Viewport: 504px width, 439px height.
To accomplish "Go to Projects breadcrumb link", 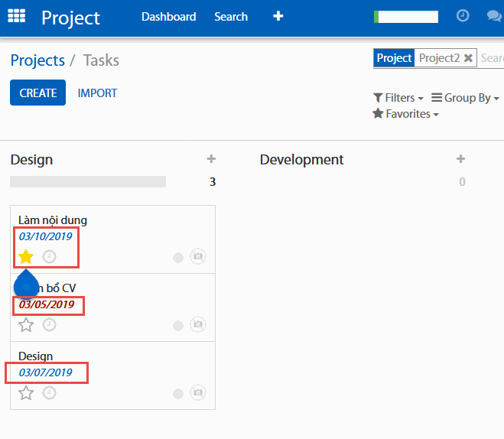I will pyautogui.click(x=37, y=60).
